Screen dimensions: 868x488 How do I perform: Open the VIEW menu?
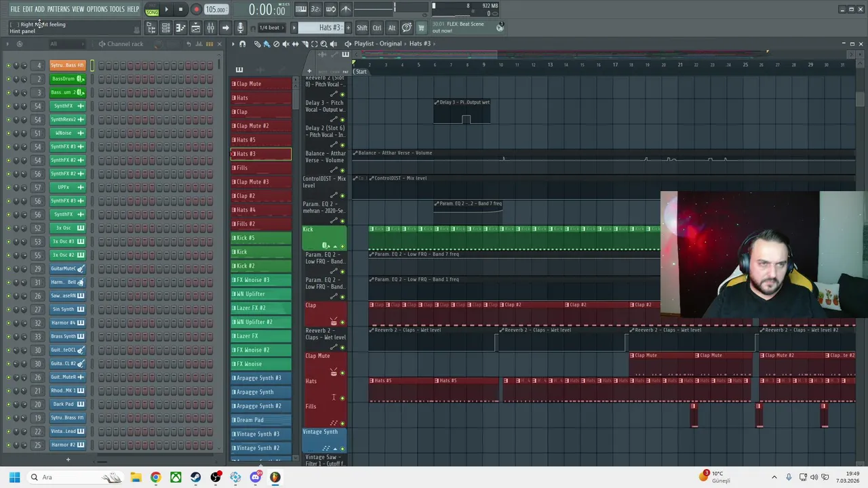tap(78, 9)
